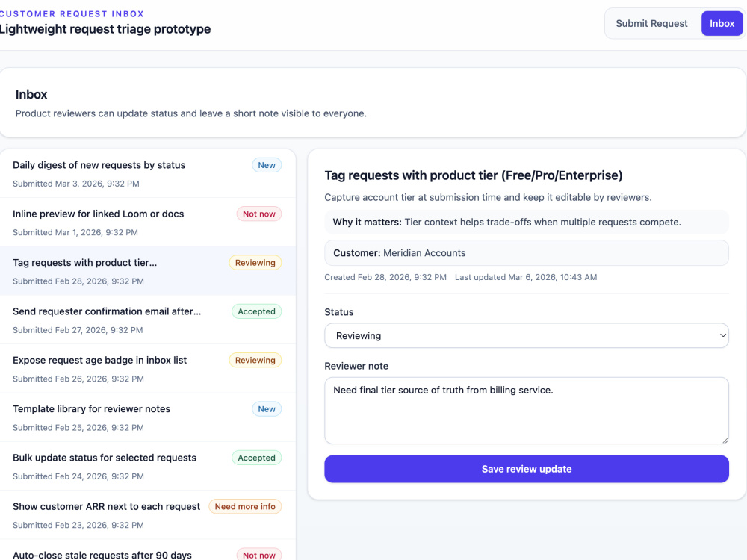Image resolution: width=747 pixels, height=560 pixels.
Task: Open Template library for reviewer notes
Action: click(x=148, y=417)
